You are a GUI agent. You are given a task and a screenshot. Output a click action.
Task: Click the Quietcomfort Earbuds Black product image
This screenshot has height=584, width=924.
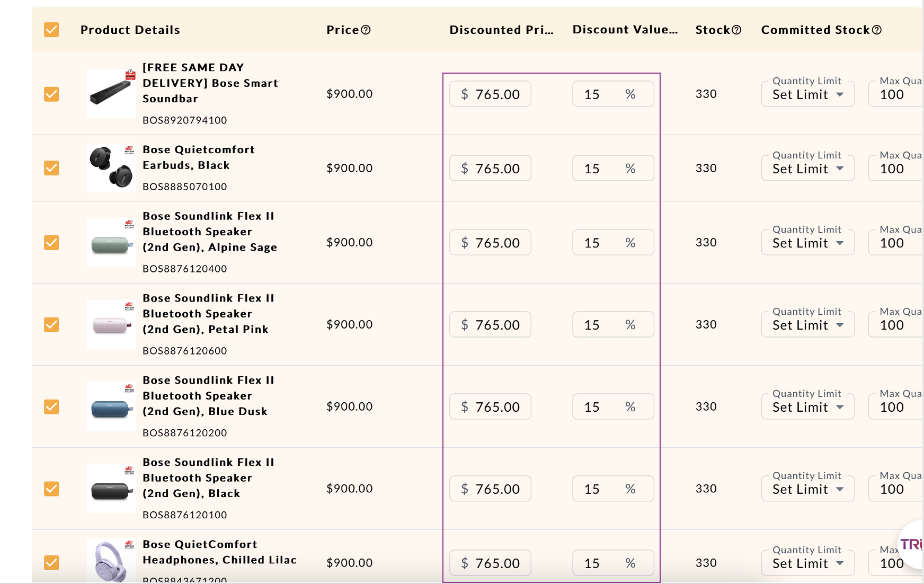[x=111, y=168]
